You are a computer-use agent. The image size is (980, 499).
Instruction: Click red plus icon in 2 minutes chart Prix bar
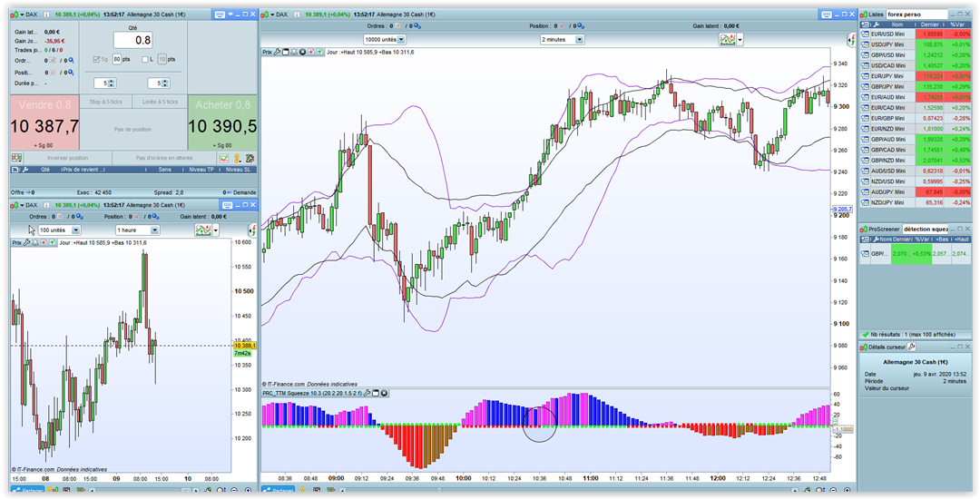311,52
